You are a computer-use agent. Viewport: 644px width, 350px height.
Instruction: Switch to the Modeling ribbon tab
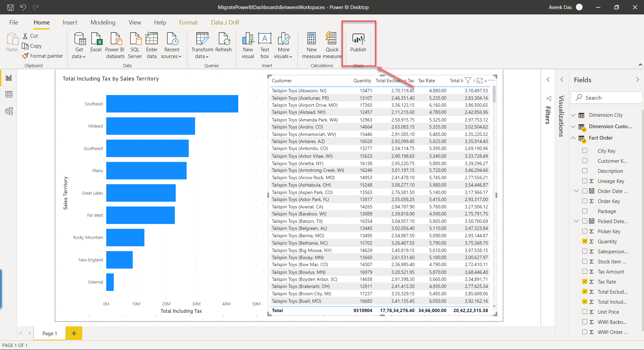[x=103, y=22]
